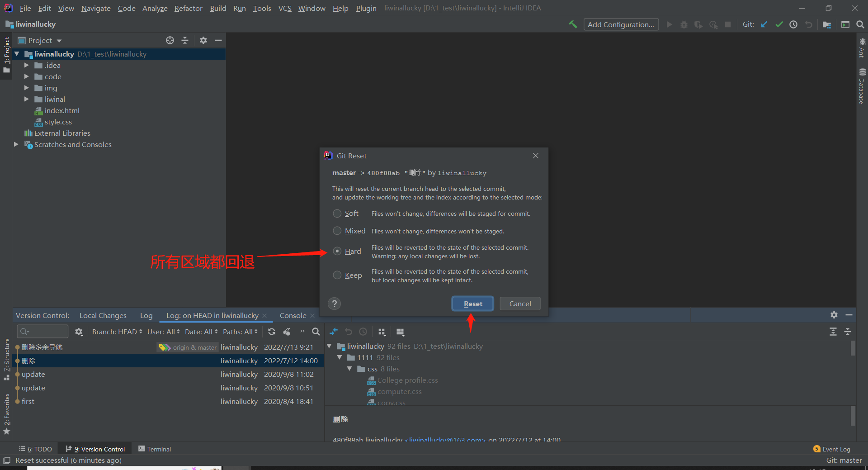
Task: Click the Build Project hammer icon
Action: click(x=573, y=24)
